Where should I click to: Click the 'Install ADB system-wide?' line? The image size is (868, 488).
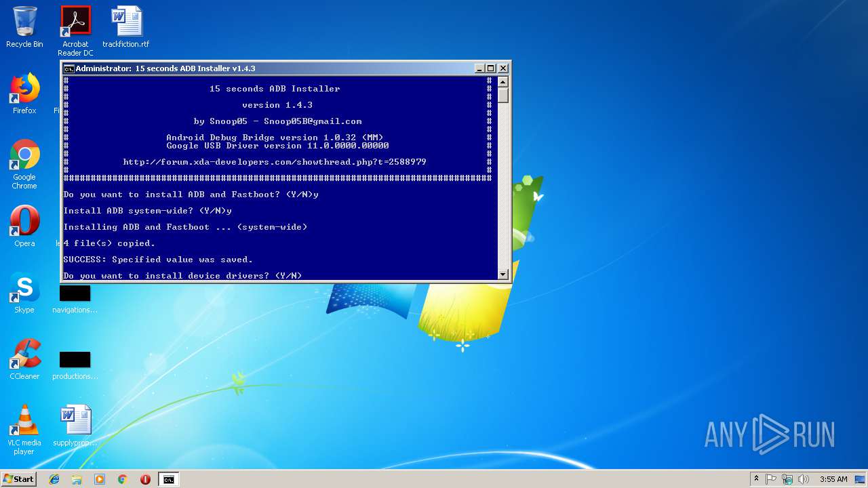pyautogui.click(x=147, y=211)
